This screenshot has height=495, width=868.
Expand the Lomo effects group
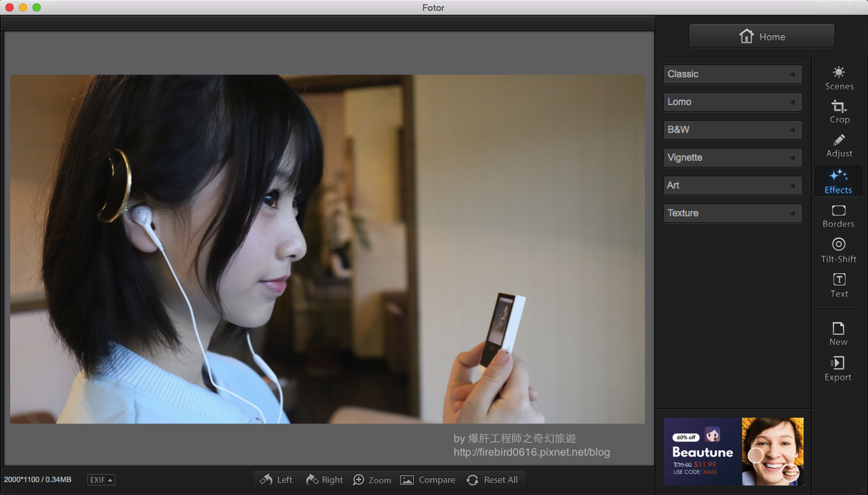[x=732, y=102]
